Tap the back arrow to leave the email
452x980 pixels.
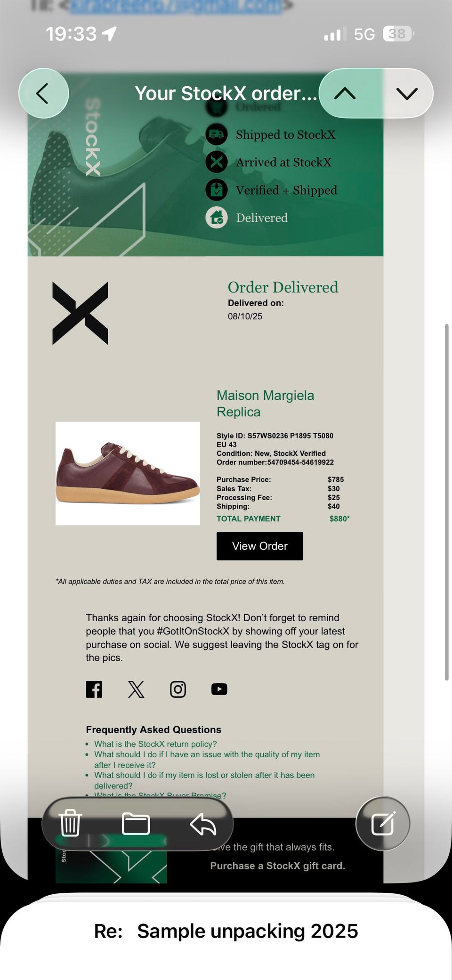point(43,93)
